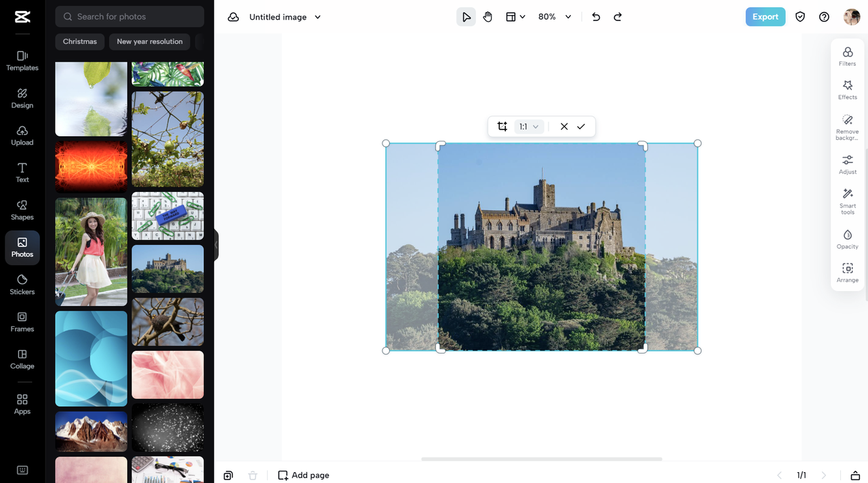This screenshot has width=868, height=483.
Task: Open the Filters tool
Action: (x=848, y=56)
